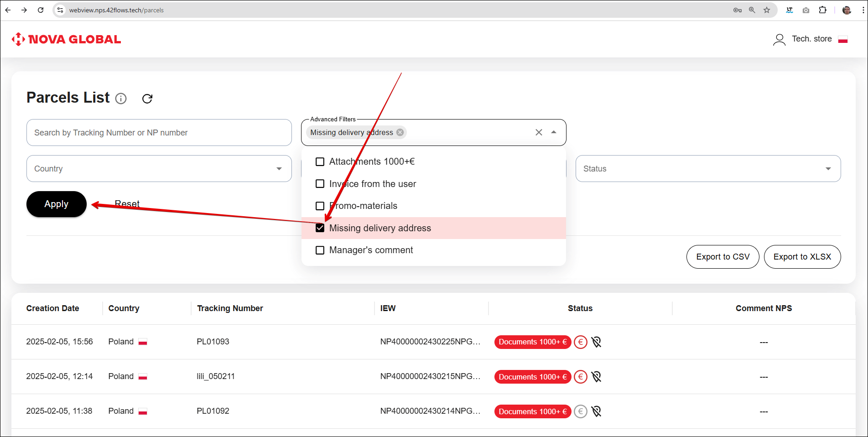Focus the tracking number search field
Screen dimensions: 868x437
click(x=159, y=133)
